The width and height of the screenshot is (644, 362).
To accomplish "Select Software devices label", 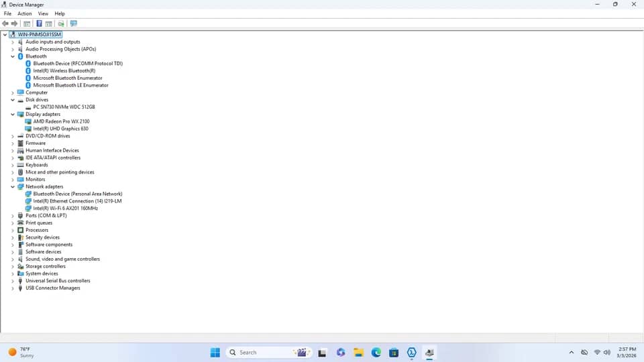I will (x=43, y=252).
